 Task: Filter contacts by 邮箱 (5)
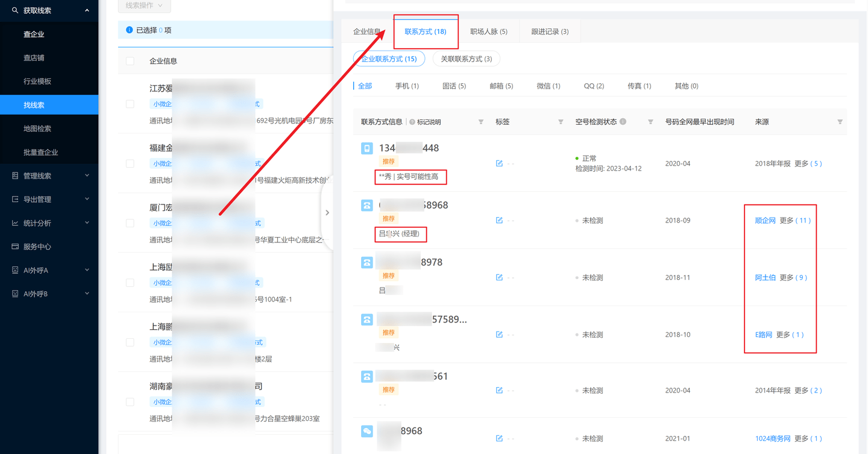pos(501,86)
